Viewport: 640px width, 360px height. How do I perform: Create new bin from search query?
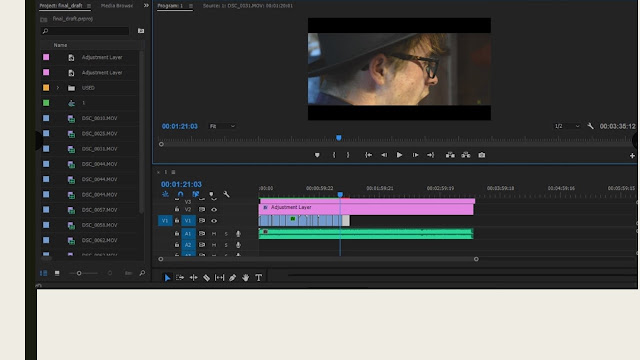pyautogui.click(x=141, y=31)
